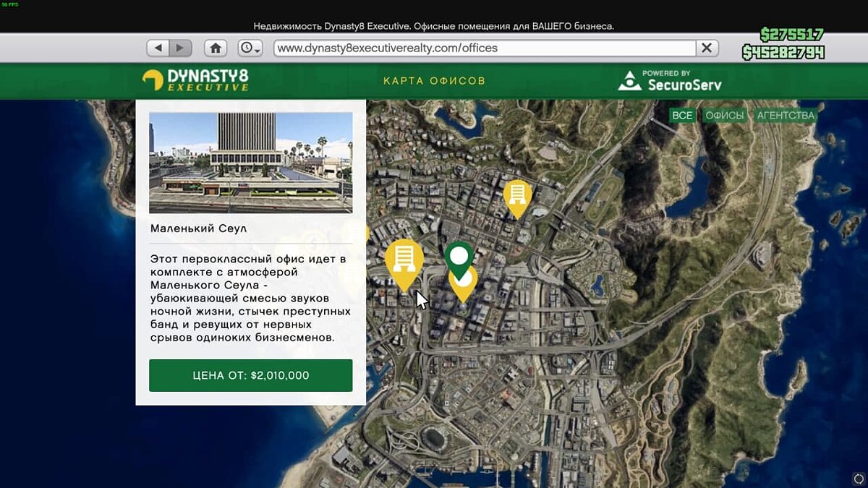Click the office building preview photo

(x=250, y=162)
